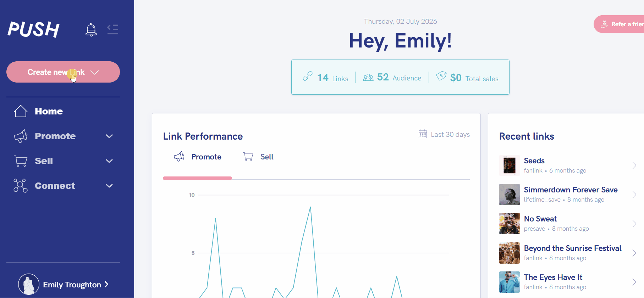The height and width of the screenshot is (298, 644).
Task: Click the link icon next to 14 Links
Action: [308, 76]
